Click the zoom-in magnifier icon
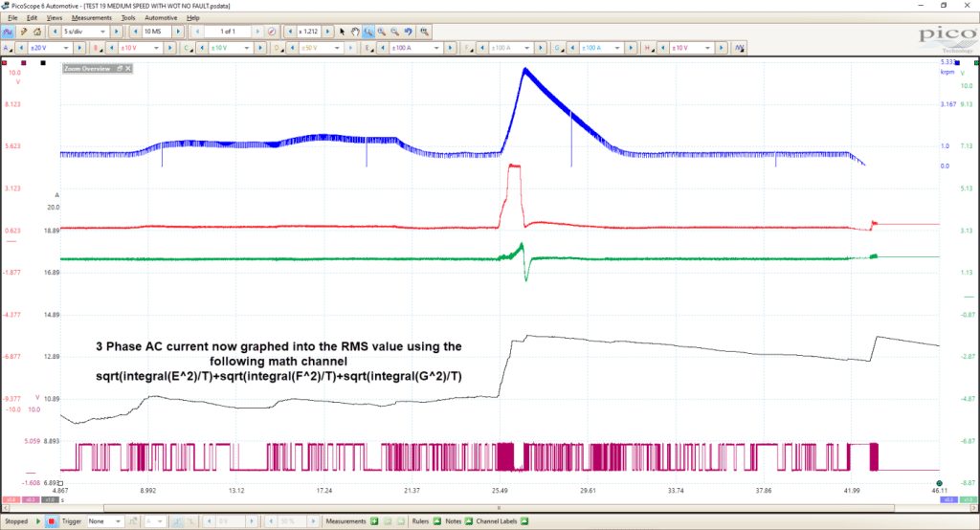The height and width of the screenshot is (530, 980). pyautogui.click(x=381, y=32)
